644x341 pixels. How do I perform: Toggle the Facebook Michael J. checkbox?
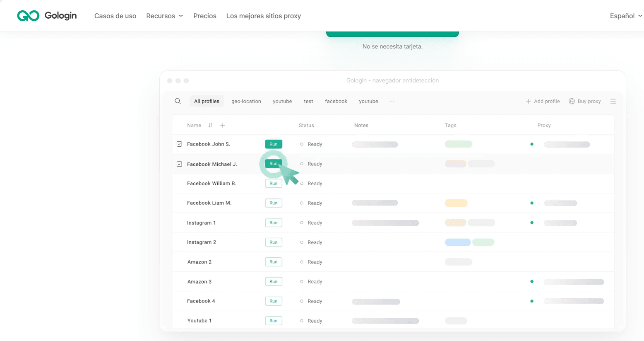[x=179, y=164]
